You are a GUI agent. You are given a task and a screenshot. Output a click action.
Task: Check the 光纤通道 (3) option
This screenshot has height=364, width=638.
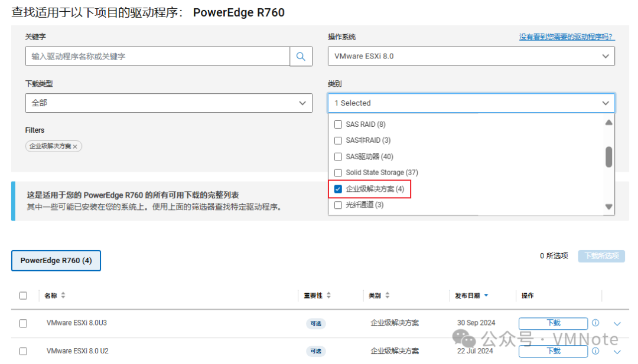tap(338, 205)
